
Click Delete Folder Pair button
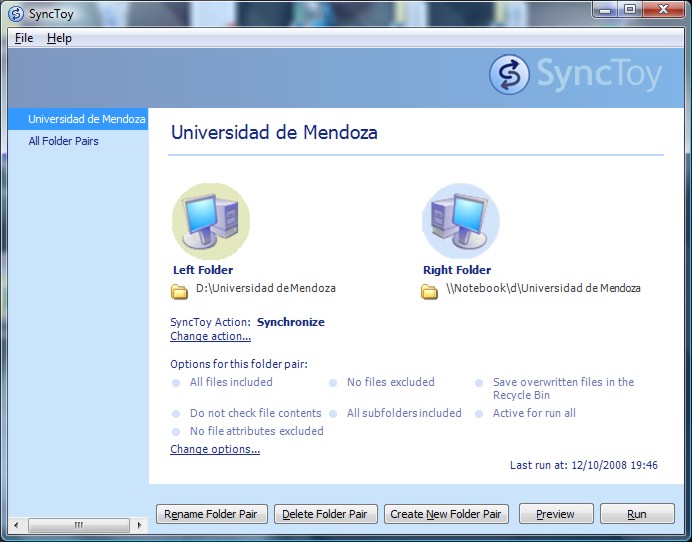[x=326, y=514]
